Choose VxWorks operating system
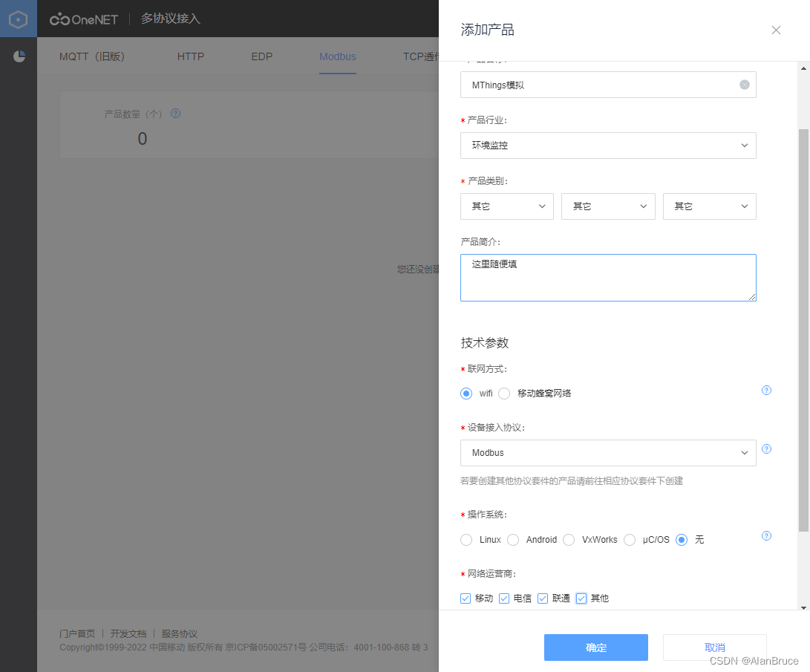Image resolution: width=810 pixels, height=672 pixels. pos(569,540)
